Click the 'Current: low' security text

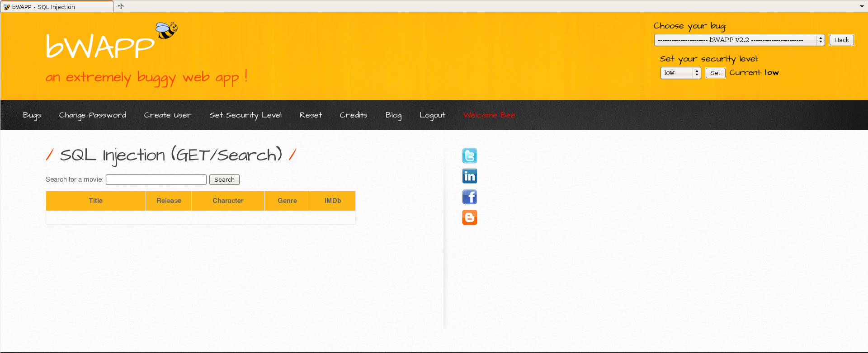point(754,73)
